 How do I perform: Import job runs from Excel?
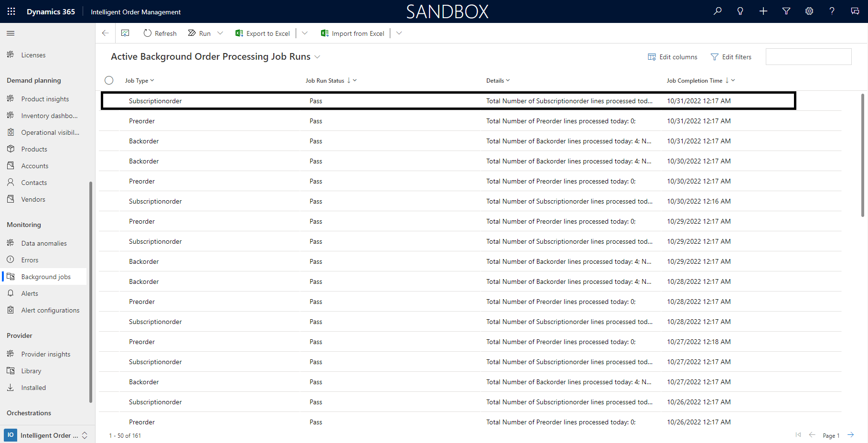tap(353, 33)
